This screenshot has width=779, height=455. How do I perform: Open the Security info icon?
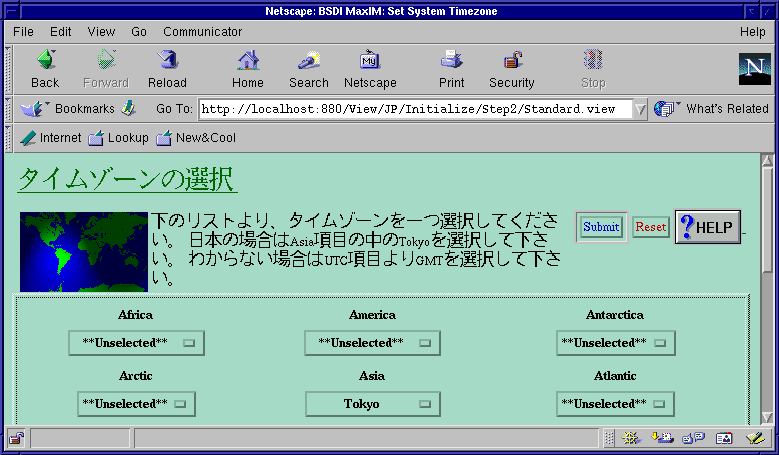[512, 60]
